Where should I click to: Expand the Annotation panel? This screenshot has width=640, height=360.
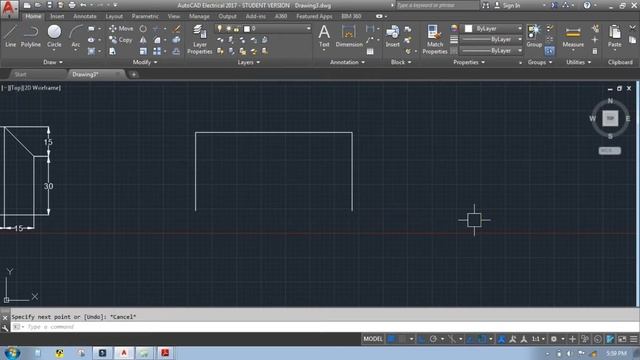coord(347,62)
